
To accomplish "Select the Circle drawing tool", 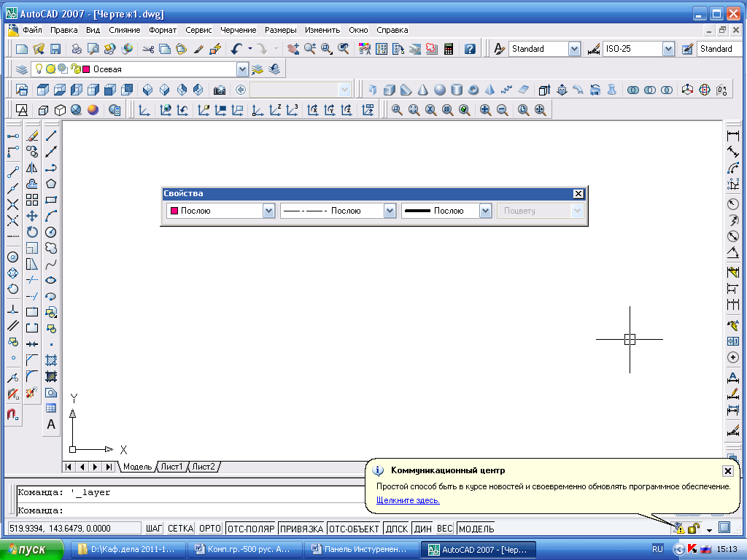I will coord(51,232).
